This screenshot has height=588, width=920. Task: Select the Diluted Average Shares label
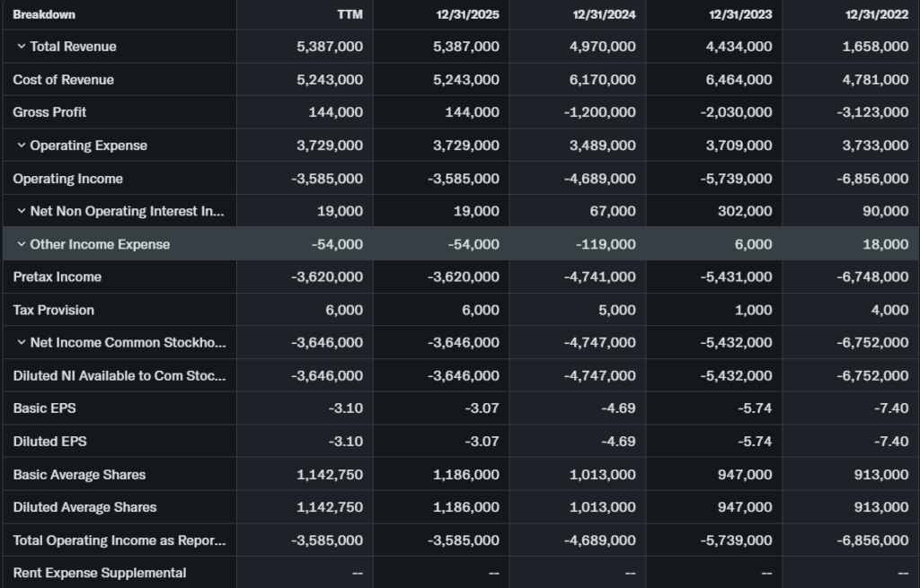pos(84,507)
